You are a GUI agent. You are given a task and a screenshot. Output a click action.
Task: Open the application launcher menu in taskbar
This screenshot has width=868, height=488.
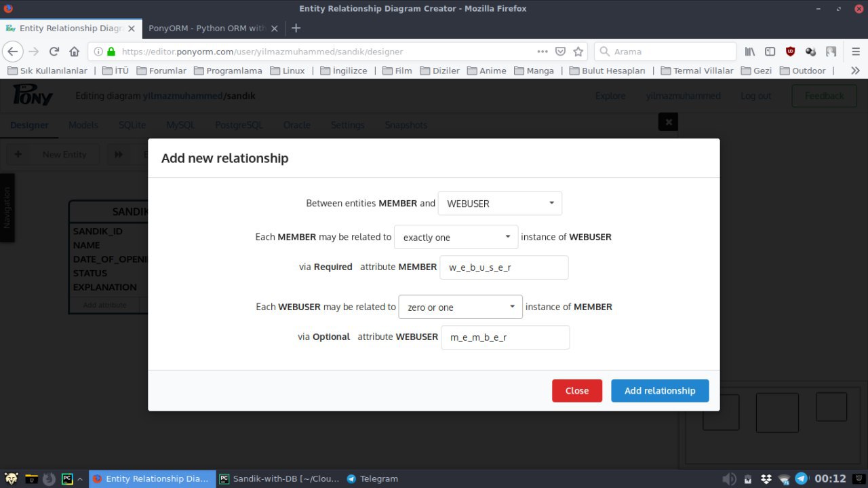(11, 478)
